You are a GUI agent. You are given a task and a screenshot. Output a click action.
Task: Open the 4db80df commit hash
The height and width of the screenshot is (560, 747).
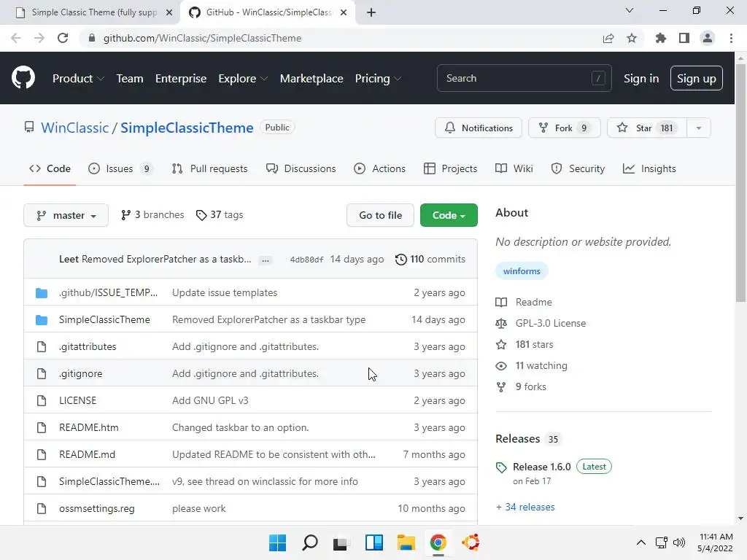[306, 260]
